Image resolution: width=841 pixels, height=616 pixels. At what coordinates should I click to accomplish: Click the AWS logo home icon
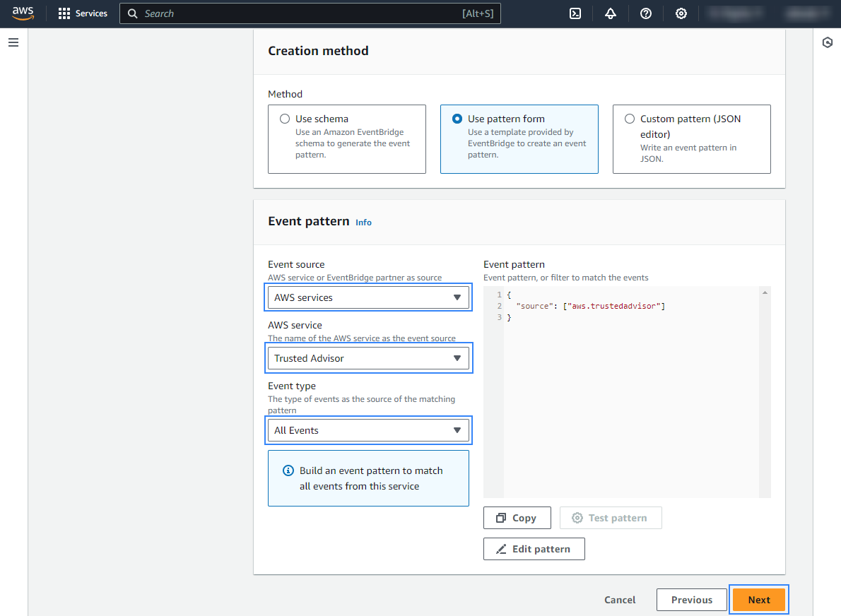(x=23, y=13)
